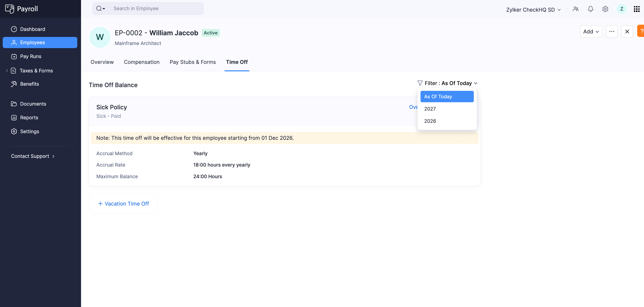Open the users icon in header

tap(575, 9)
